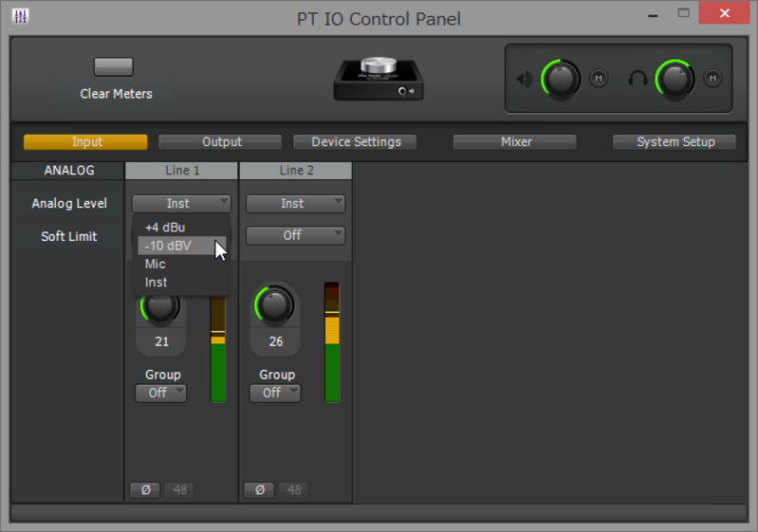Click the speaker volume icon
Screen dimensions: 758x532
pos(524,79)
